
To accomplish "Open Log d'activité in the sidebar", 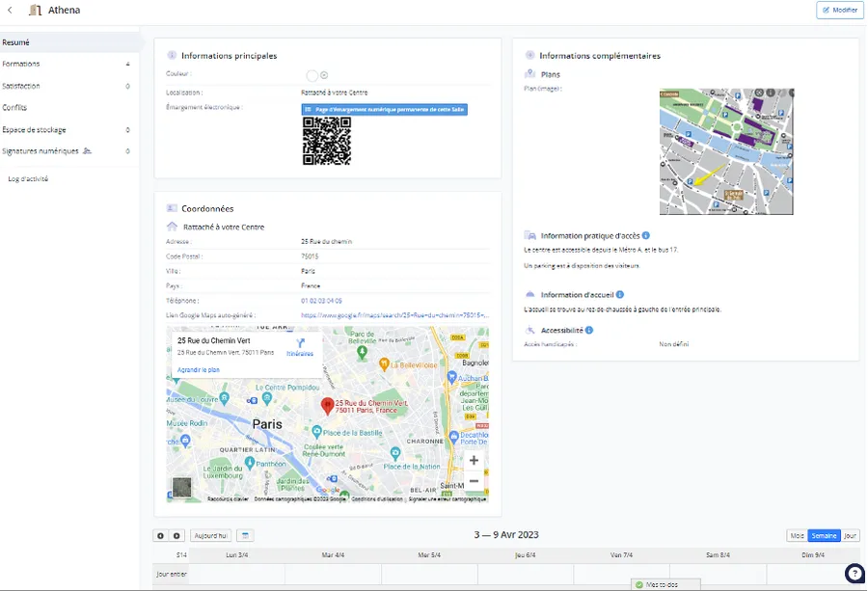I will [28, 179].
